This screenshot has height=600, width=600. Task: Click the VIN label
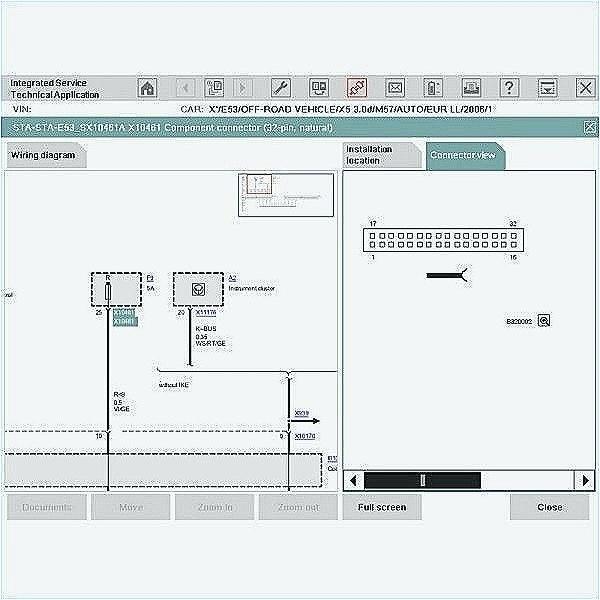tap(22, 109)
